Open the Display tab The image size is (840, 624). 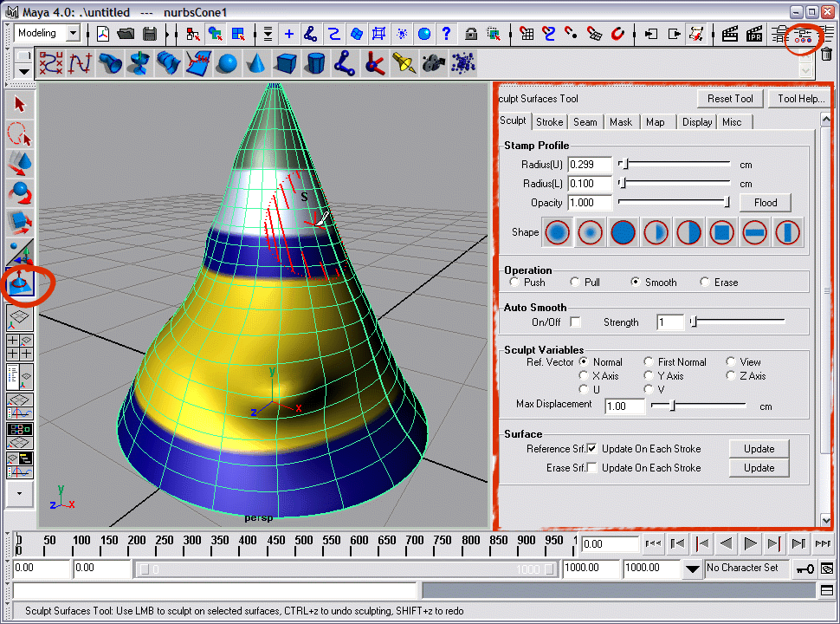(696, 122)
